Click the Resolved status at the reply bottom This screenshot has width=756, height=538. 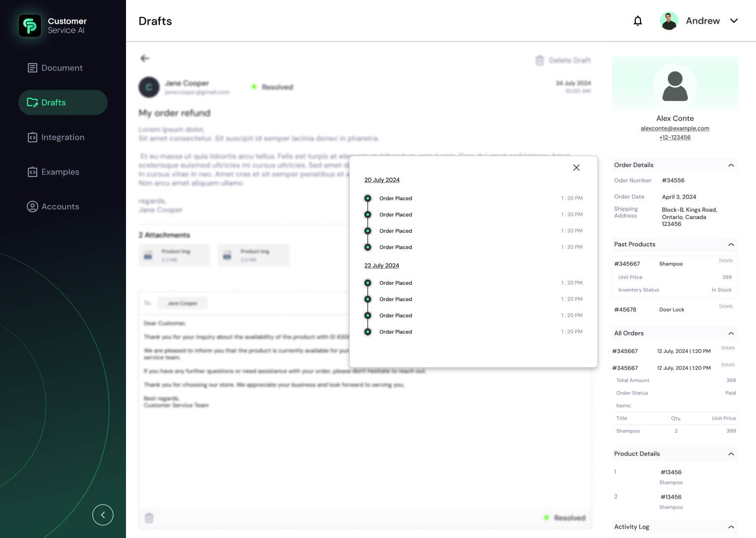coord(565,518)
